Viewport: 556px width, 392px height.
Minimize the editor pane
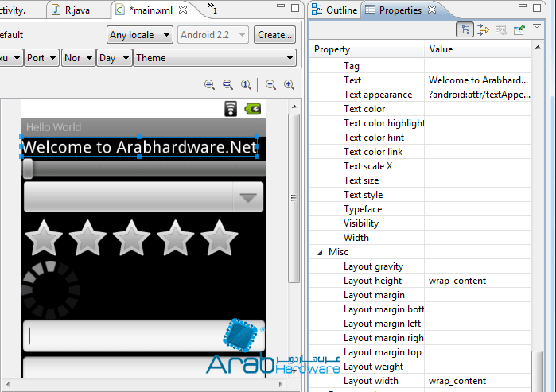coord(281,6)
